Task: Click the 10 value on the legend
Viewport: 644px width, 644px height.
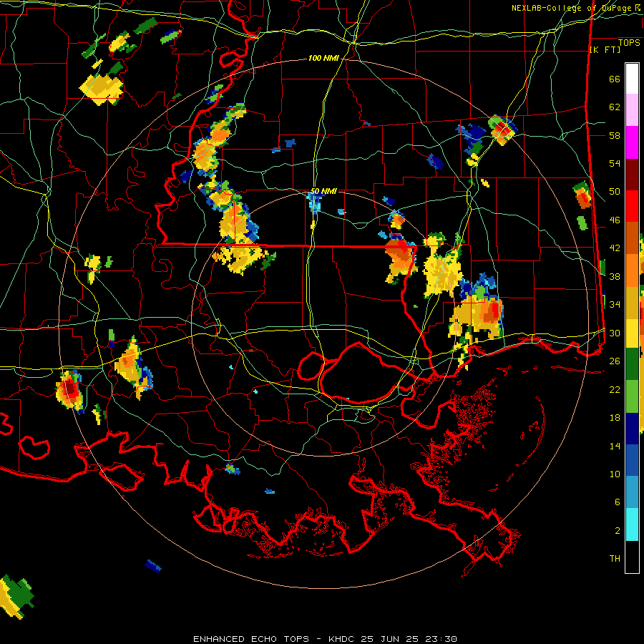Action: (615, 474)
